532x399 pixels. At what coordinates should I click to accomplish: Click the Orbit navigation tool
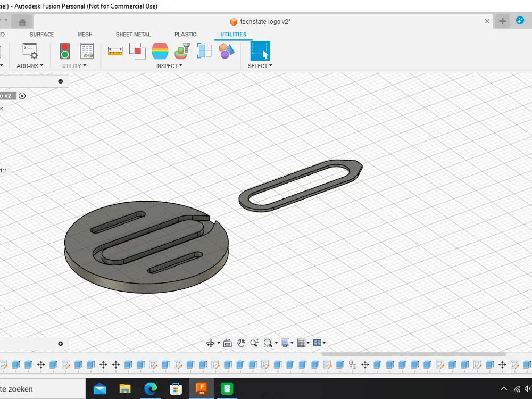pos(210,343)
